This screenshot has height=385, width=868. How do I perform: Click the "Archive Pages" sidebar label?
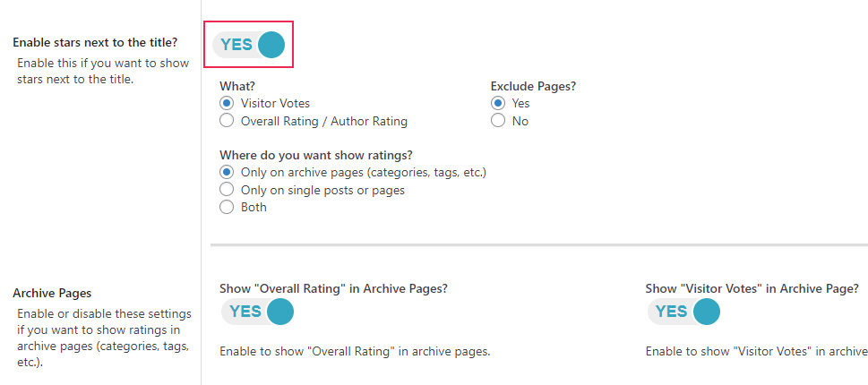[52, 293]
